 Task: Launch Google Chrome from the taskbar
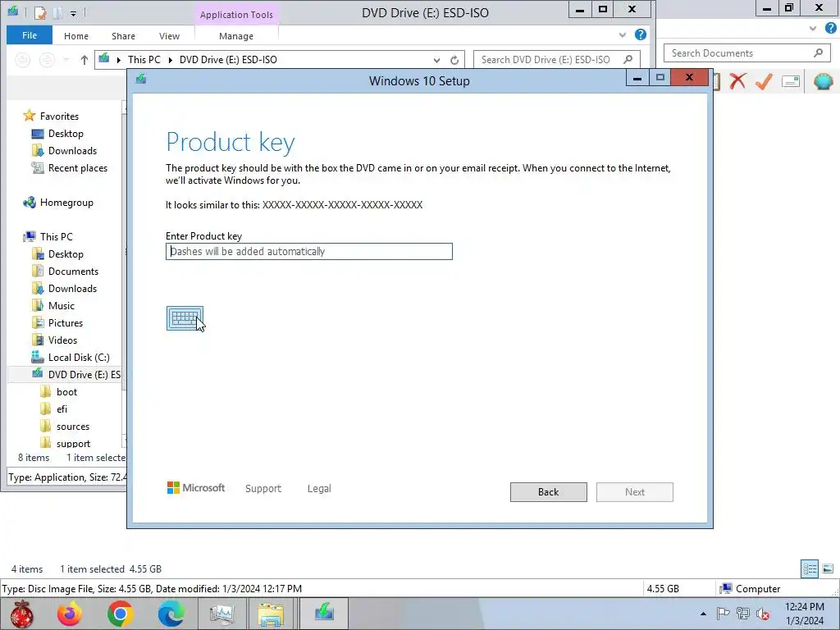coord(120,614)
